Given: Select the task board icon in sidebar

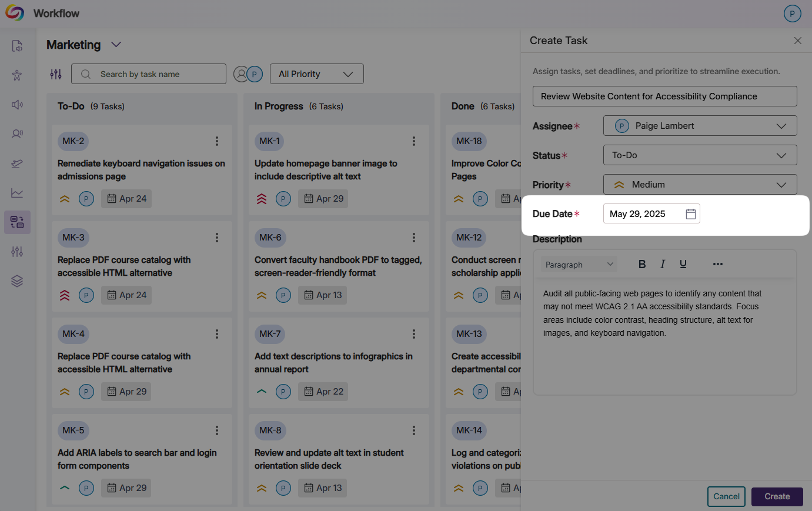Looking at the screenshot, I should coord(17,222).
